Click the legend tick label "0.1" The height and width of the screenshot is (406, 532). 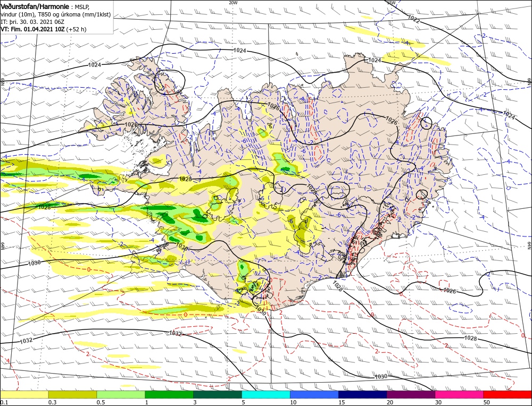tap(3, 402)
